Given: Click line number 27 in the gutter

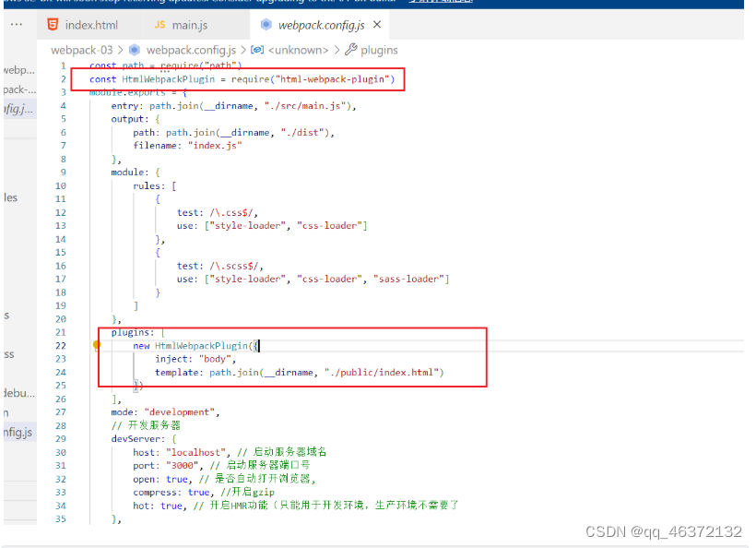Looking at the screenshot, I should [x=60, y=412].
